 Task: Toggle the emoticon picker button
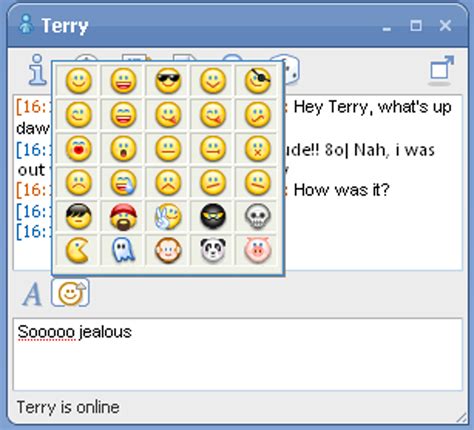(x=70, y=293)
